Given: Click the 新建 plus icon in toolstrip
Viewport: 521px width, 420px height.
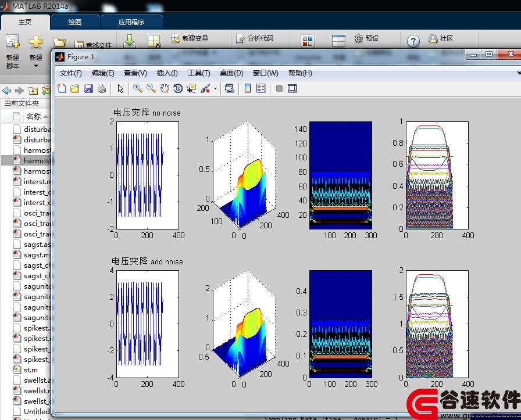Looking at the screenshot, I should [x=36, y=42].
